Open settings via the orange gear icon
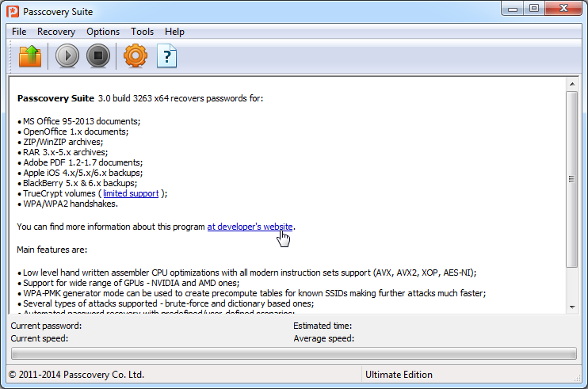This screenshot has width=588, height=389. pos(136,56)
